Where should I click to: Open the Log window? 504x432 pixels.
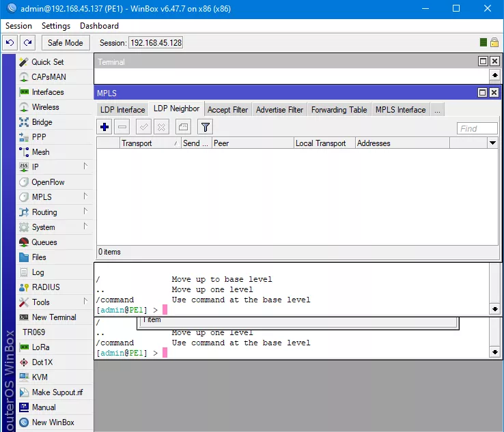pyautogui.click(x=54, y=272)
